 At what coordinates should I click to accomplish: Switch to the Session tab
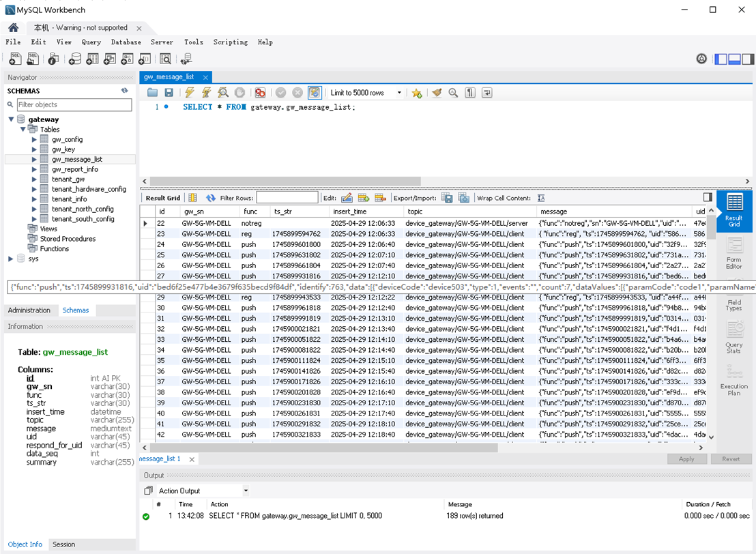coord(63,544)
